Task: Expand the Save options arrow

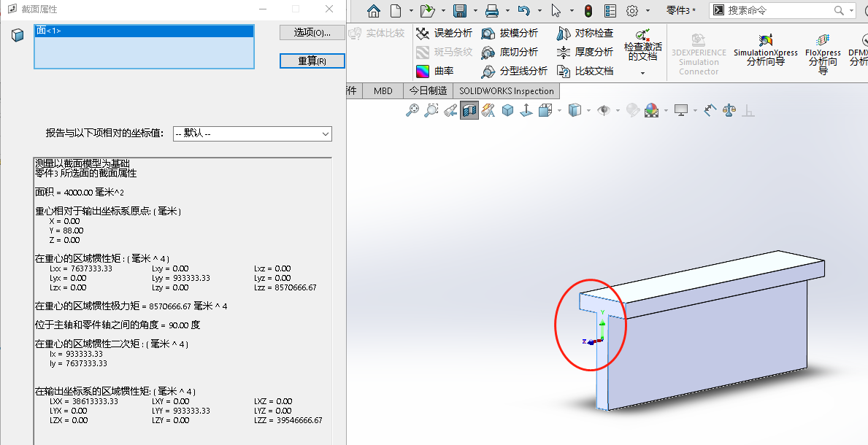Action: [475, 11]
